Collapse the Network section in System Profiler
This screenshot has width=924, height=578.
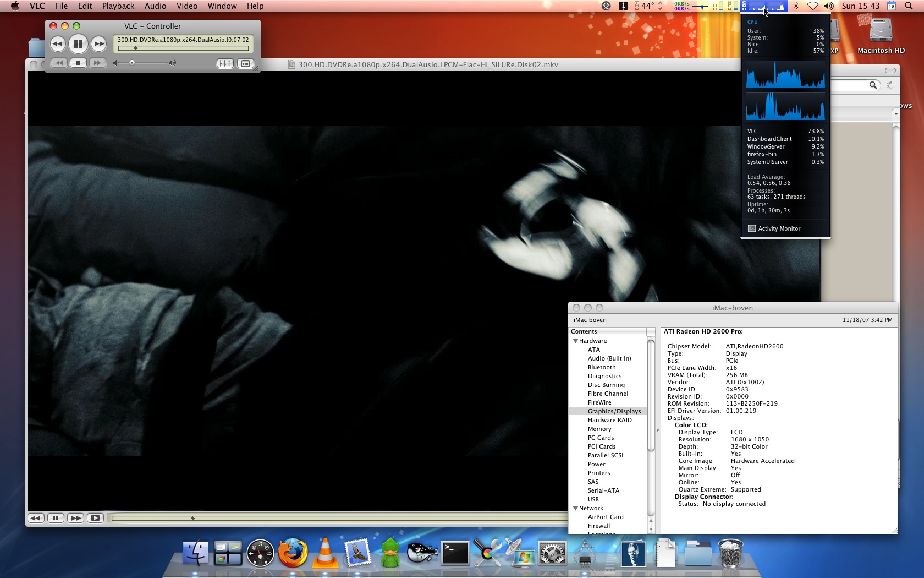coord(576,508)
